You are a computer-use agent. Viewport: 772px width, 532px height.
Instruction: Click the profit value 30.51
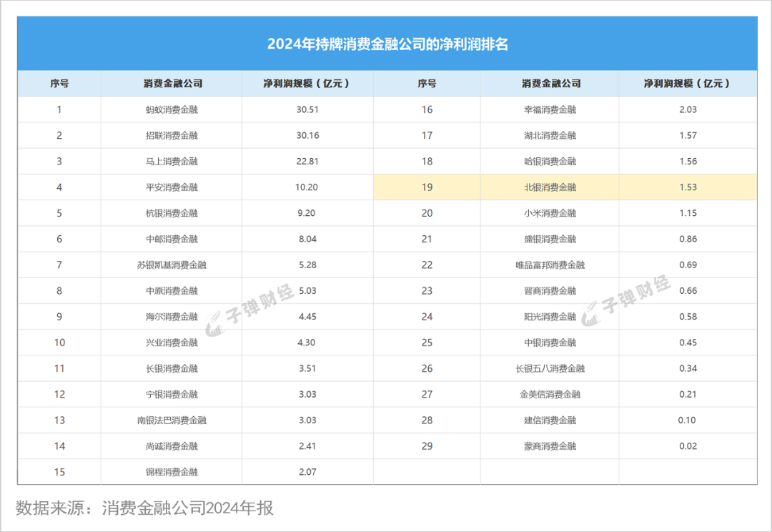307,109
